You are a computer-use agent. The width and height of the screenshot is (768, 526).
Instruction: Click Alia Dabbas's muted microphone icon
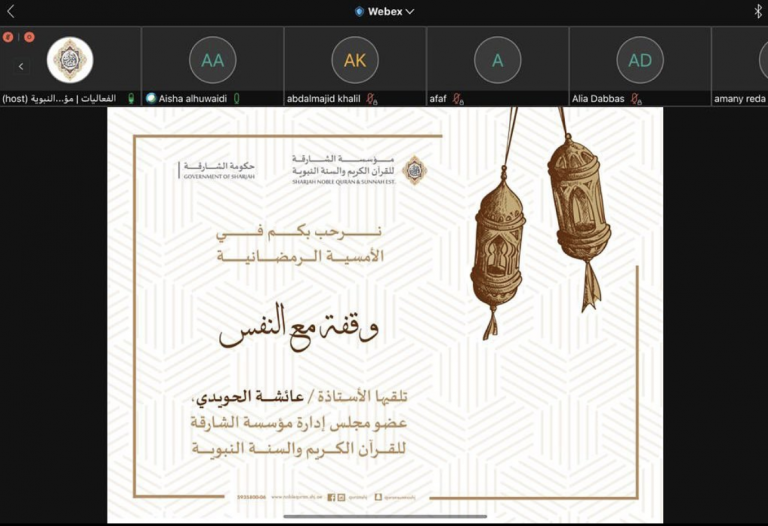pos(636,99)
